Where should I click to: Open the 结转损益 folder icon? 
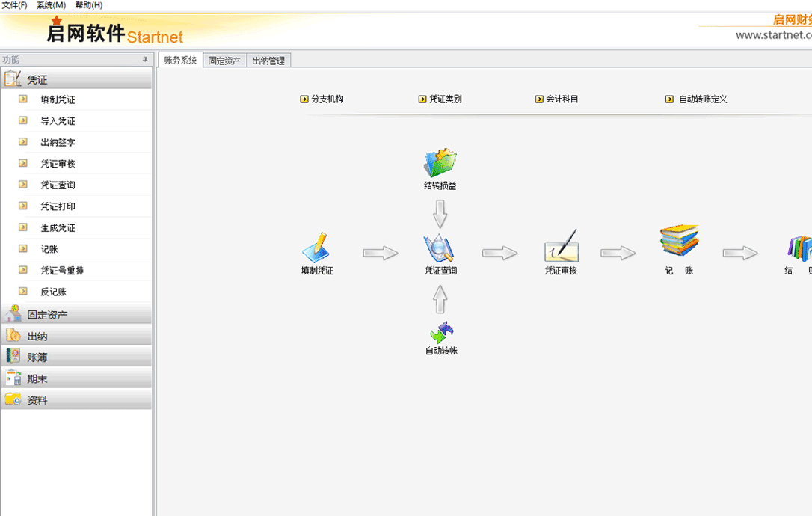point(440,163)
